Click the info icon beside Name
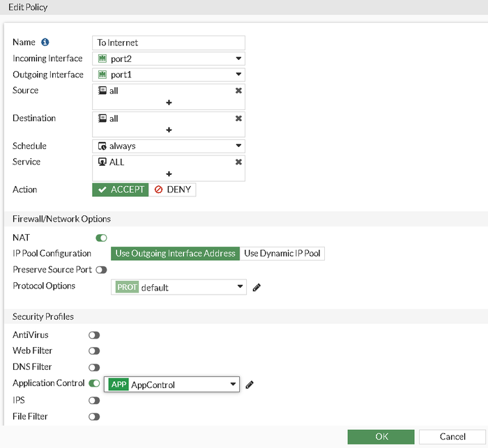 45,43
